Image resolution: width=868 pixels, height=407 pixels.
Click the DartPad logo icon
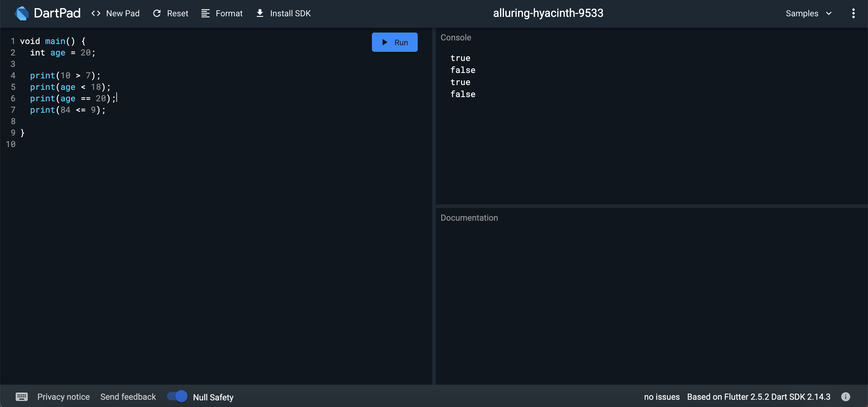(x=22, y=13)
